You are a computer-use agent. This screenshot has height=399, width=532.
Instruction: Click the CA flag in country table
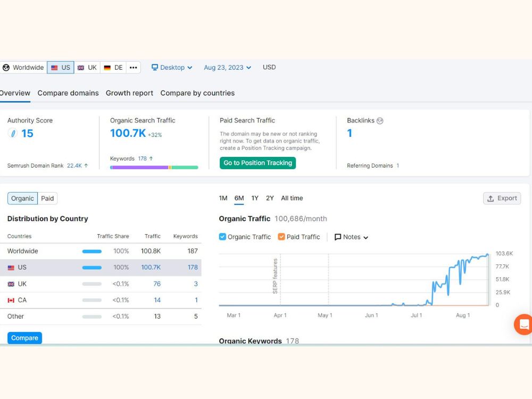coord(11,300)
